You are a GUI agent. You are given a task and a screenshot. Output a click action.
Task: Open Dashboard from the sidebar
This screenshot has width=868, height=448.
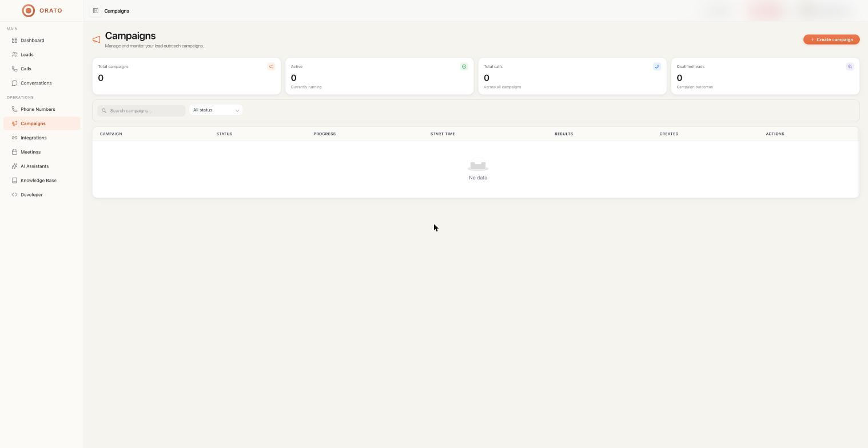(42, 41)
